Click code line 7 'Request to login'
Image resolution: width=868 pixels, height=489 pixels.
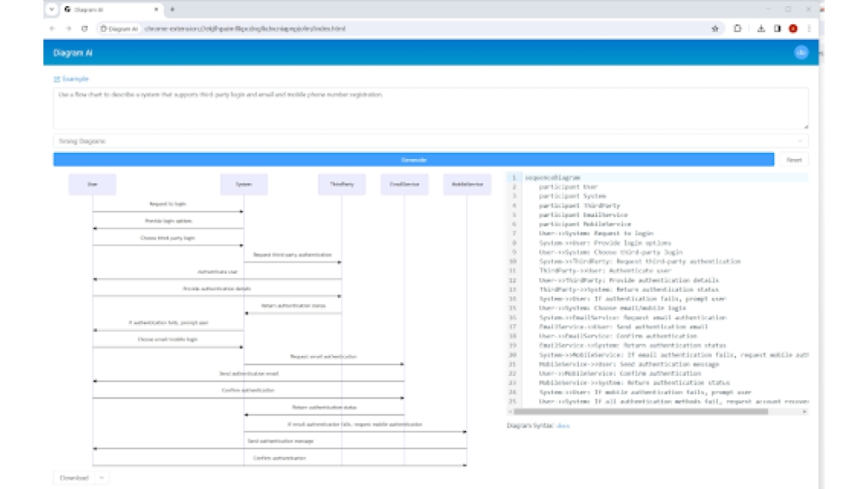coord(596,233)
